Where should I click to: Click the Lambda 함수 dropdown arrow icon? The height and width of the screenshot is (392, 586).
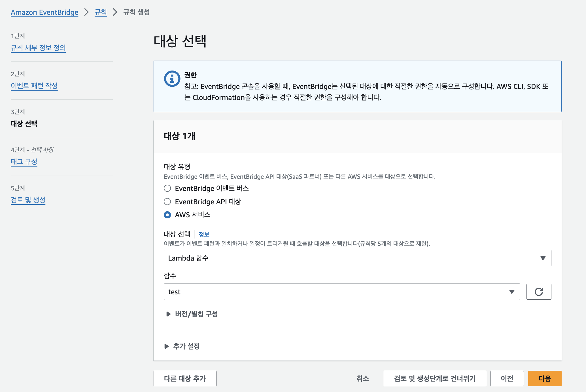click(543, 258)
